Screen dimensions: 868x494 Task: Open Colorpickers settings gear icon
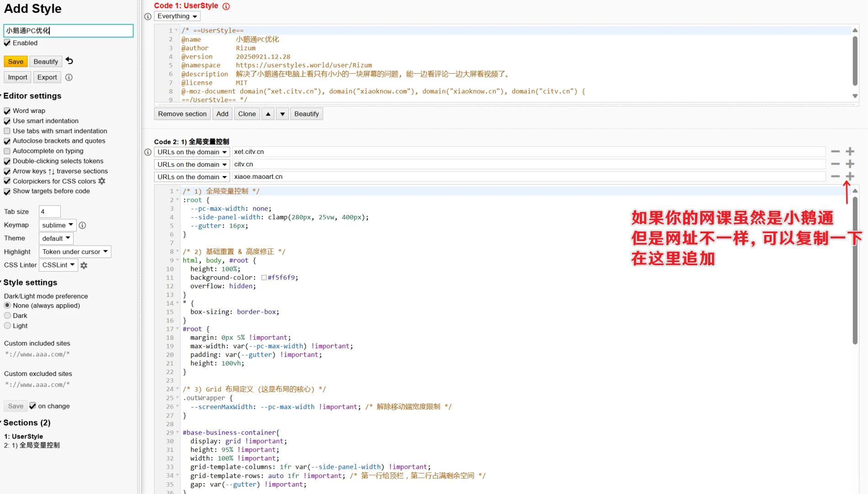pyautogui.click(x=102, y=181)
